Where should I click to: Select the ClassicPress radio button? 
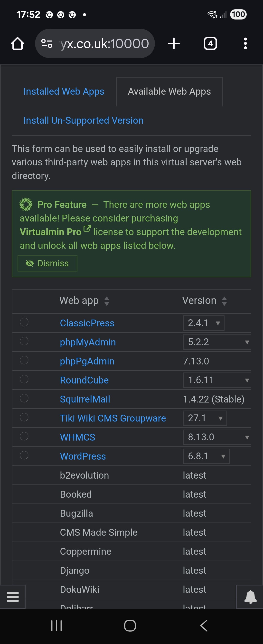point(24,322)
